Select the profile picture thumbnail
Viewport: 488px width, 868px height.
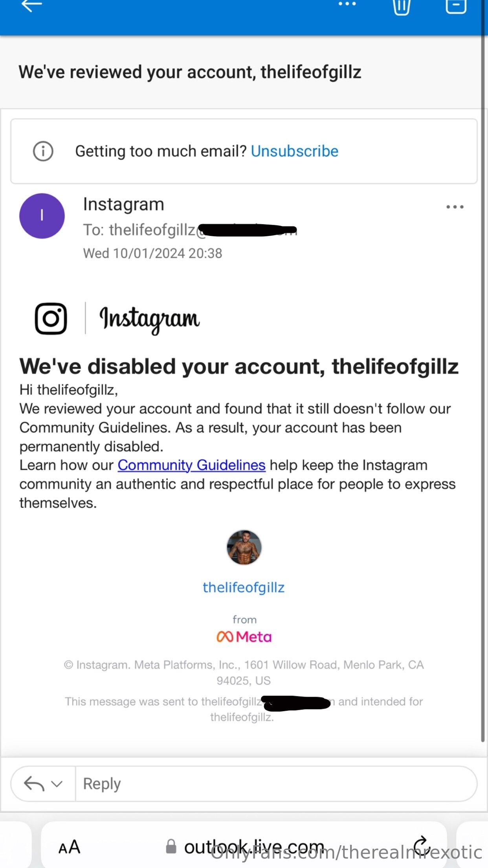(x=244, y=547)
